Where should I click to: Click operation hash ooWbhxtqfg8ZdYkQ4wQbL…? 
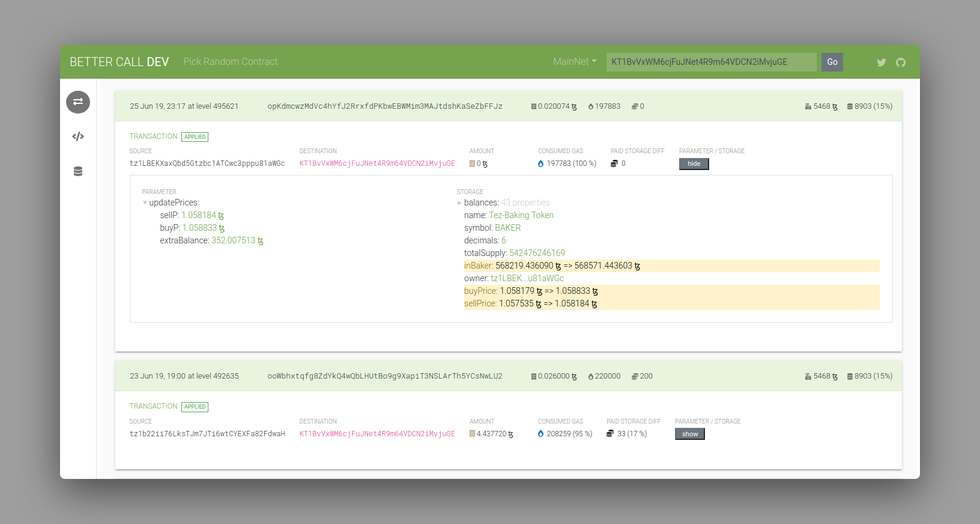coord(385,376)
